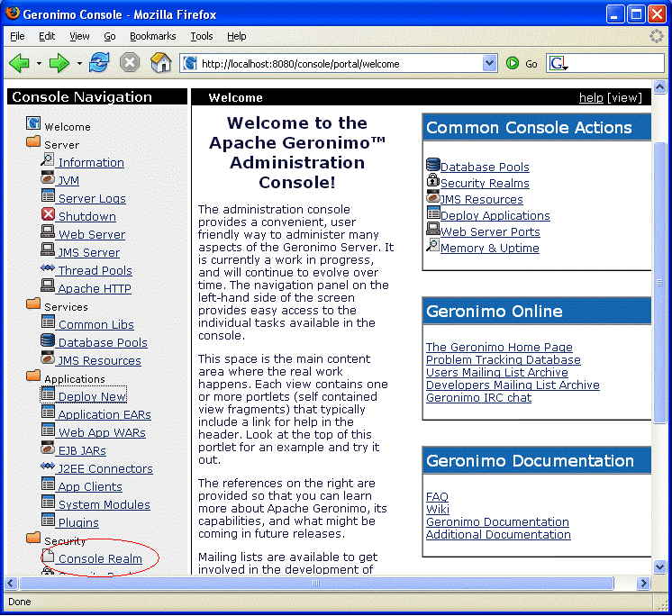The width and height of the screenshot is (672, 616).
Task: Click the horizontal scrollbar thumb
Action: pyautogui.click(x=316, y=583)
